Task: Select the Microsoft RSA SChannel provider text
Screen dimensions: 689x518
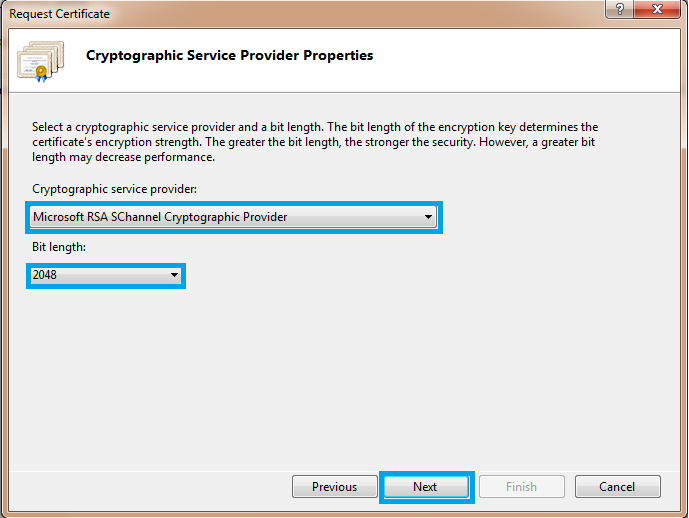Action: tap(160, 216)
